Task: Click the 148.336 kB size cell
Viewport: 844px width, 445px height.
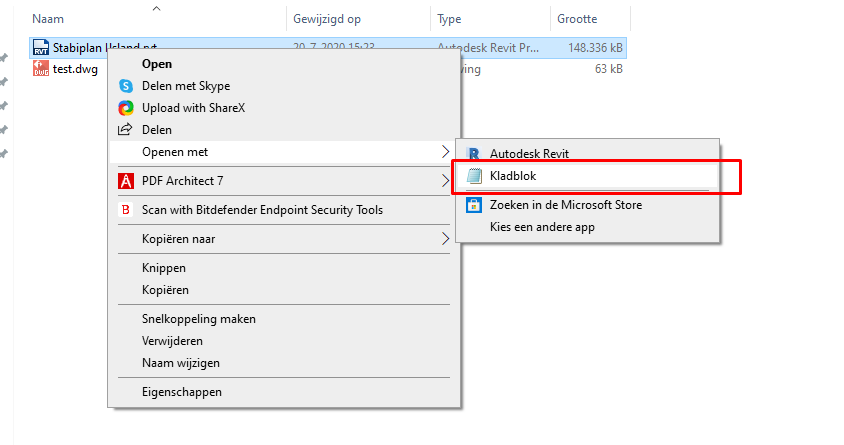Action: [595, 48]
